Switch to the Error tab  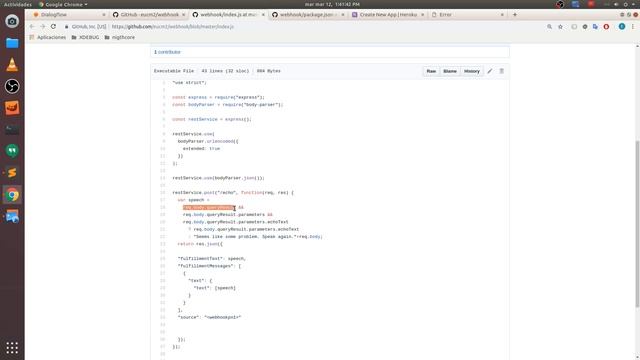pos(467,15)
